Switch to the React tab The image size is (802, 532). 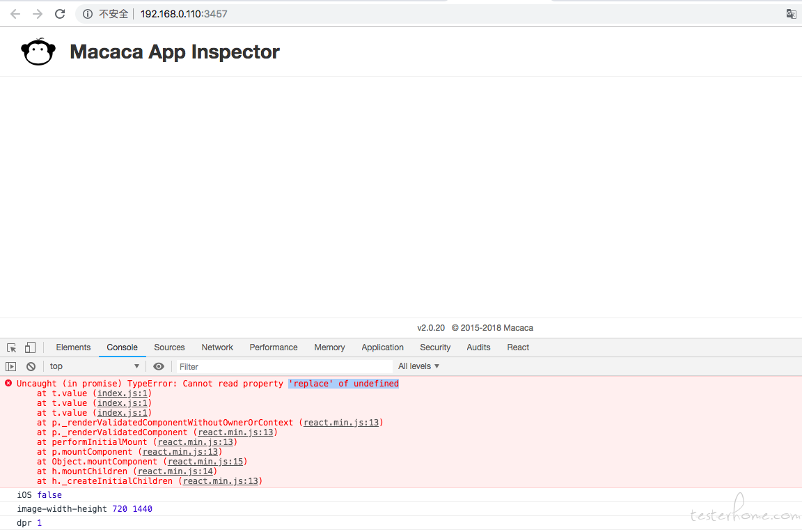[x=518, y=347]
